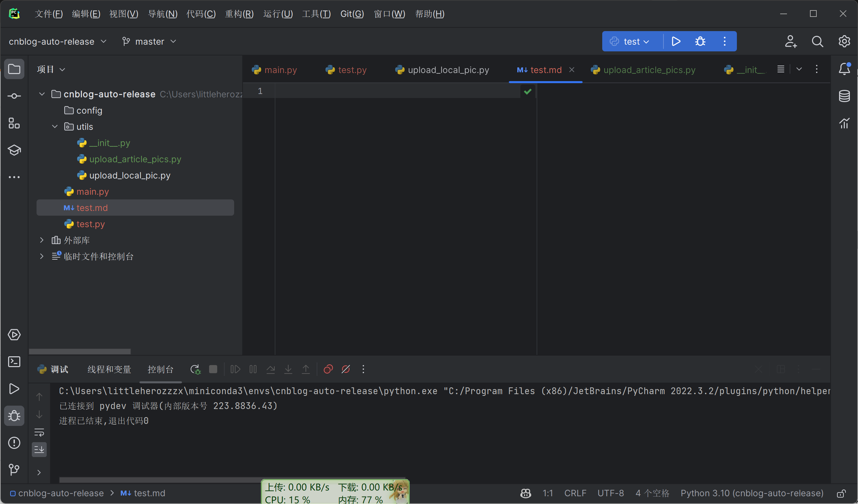
Task: Open the Project view mode dropdown
Action: click(51, 69)
